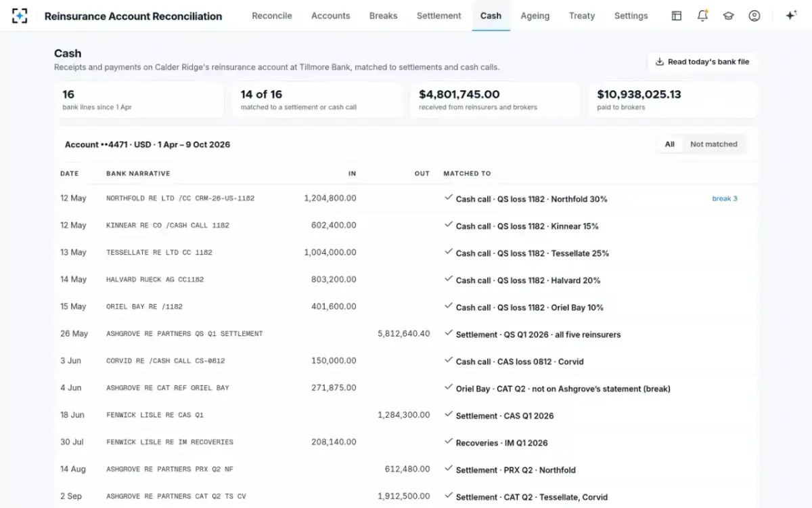812x508 pixels.
Task: Open notifications bell
Action: coord(702,16)
